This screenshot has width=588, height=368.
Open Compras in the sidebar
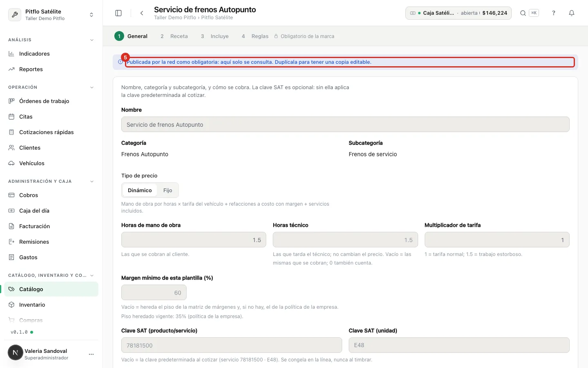[x=51, y=320]
